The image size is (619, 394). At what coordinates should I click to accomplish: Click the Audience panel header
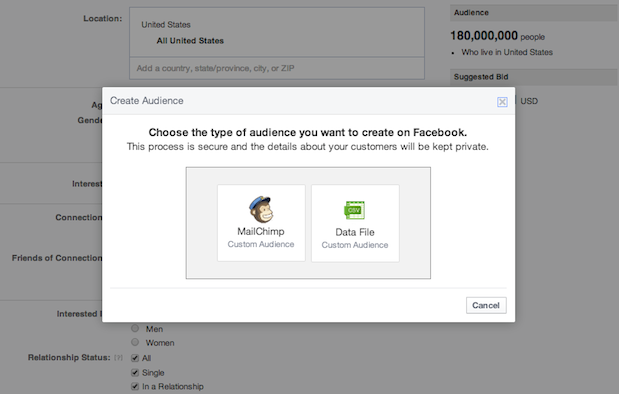534,13
